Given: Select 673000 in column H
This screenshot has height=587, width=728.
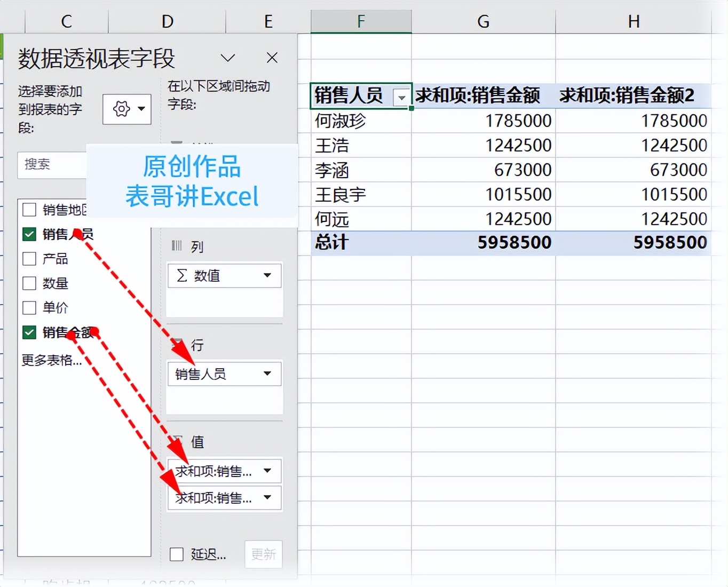Looking at the screenshot, I should [634, 170].
